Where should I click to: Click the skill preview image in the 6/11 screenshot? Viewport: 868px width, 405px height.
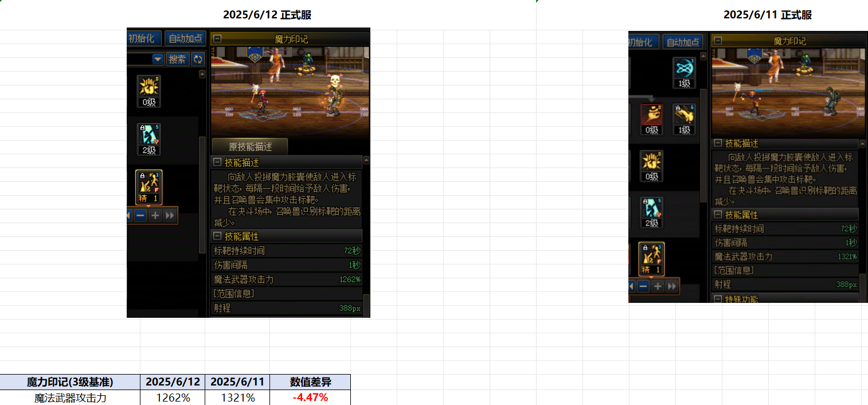pos(788,92)
